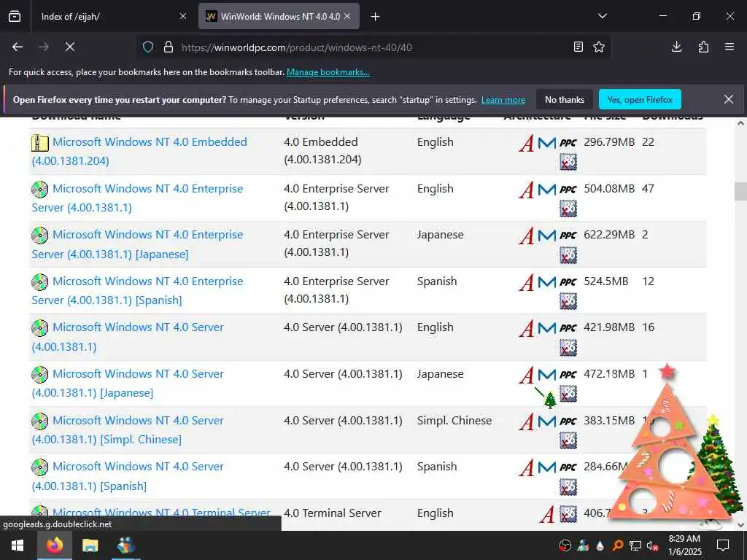Click the Alpha icon in Server English row
The width and height of the screenshot is (747, 560).
click(x=527, y=328)
